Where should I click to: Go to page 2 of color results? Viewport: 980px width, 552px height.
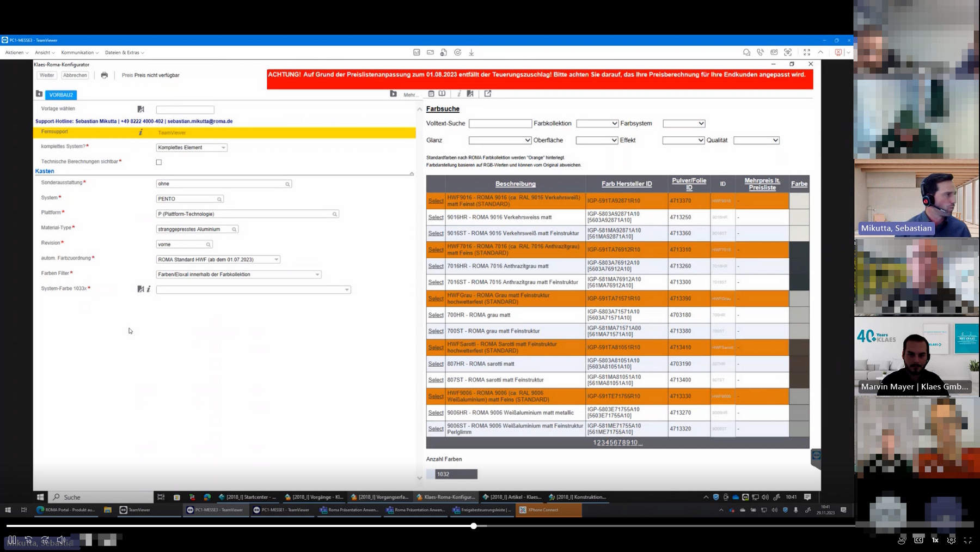599,443
